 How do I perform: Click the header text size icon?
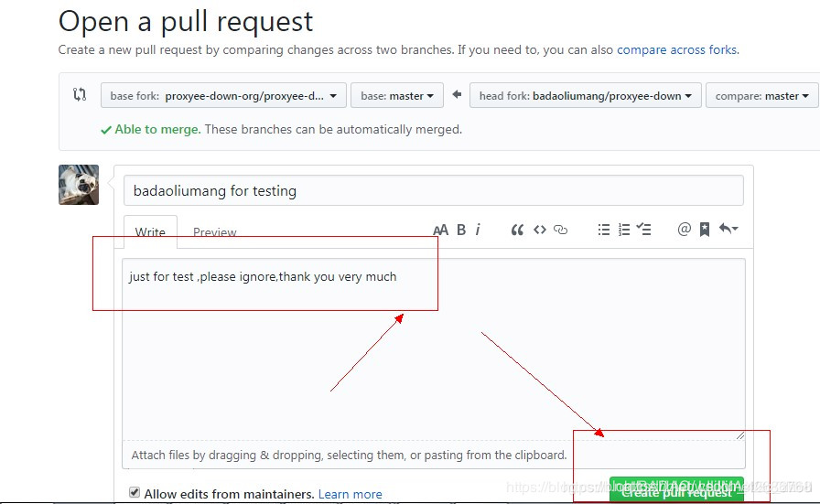(441, 230)
